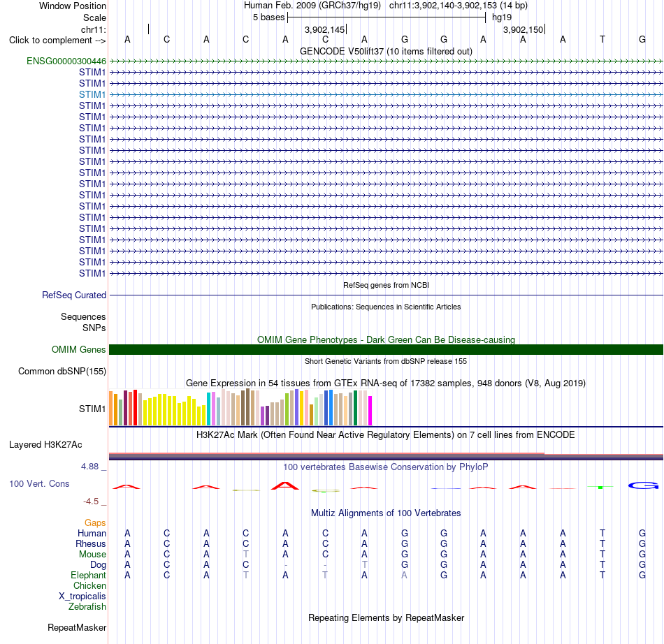
Task: Click the 'GENCODE V50lift37 (10 items filtered out)' title
Action: click(386, 51)
